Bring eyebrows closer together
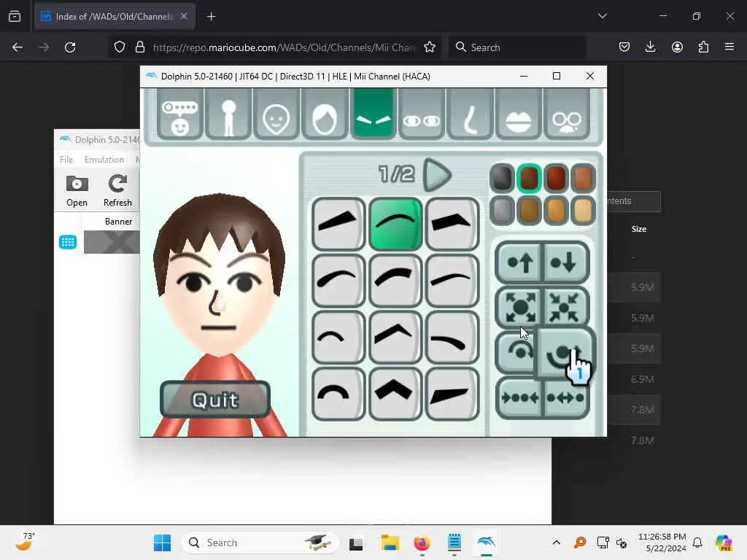 point(519,397)
